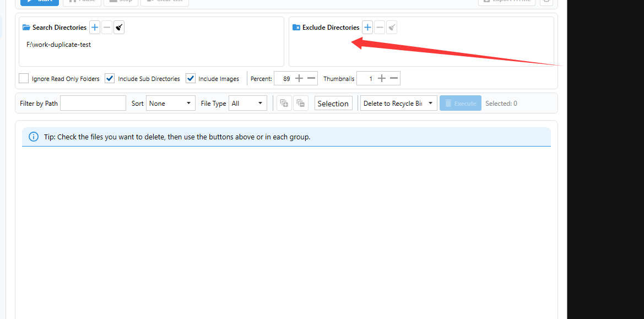This screenshot has width=644, height=319.
Task: Click minus button beside Exclude Directories
Action: tap(380, 28)
